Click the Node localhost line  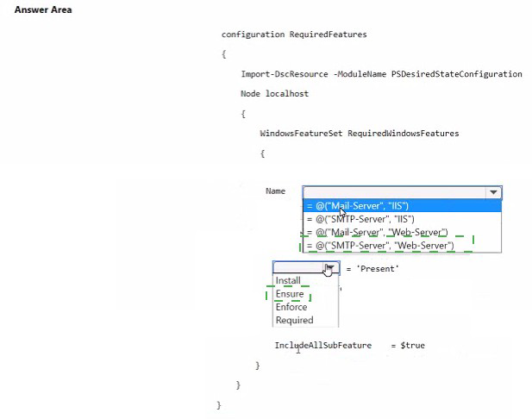(274, 93)
